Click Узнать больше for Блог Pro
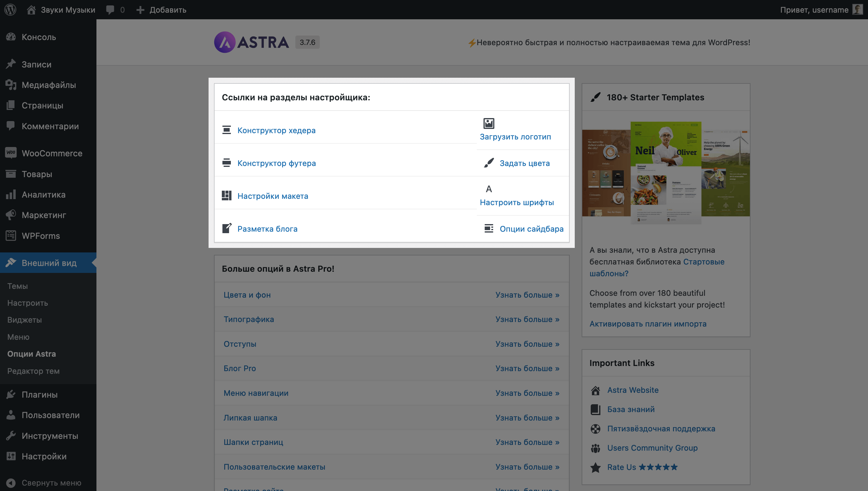Screen dimensions: 868x491 pos(527,369)
